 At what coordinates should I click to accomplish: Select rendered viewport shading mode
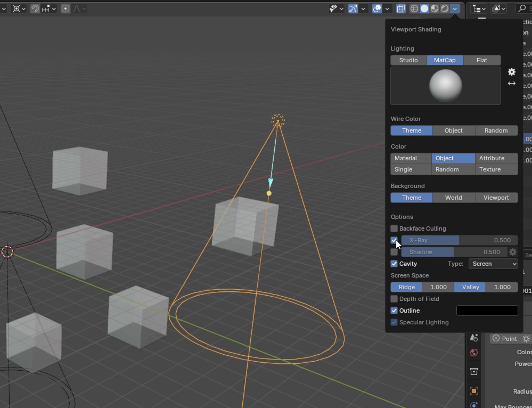click(x=445, y=9)
